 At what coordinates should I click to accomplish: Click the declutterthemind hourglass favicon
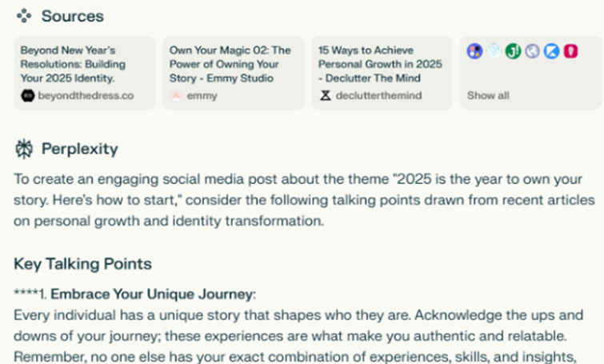click(x=326, y=95)
